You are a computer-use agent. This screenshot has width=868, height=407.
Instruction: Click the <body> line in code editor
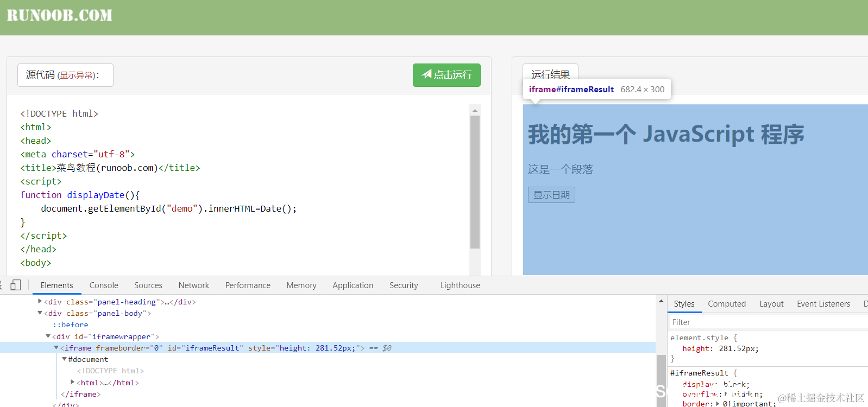36,263
